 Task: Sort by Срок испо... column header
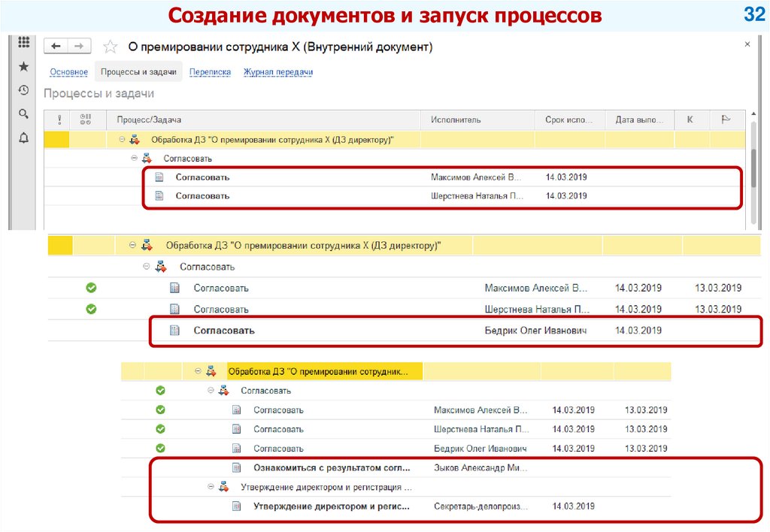(568, 119)
